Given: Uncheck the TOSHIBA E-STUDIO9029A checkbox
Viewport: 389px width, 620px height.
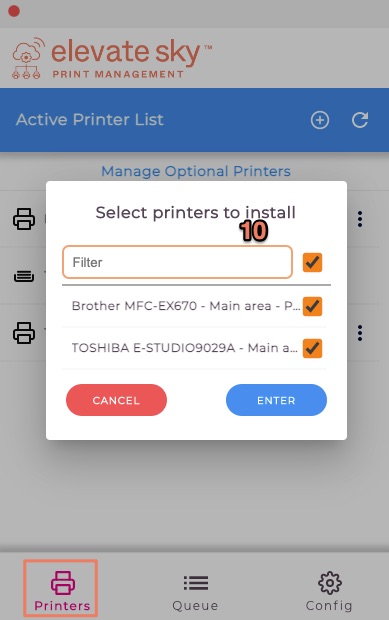Looking at the screenshot, I should click(312, 348).
